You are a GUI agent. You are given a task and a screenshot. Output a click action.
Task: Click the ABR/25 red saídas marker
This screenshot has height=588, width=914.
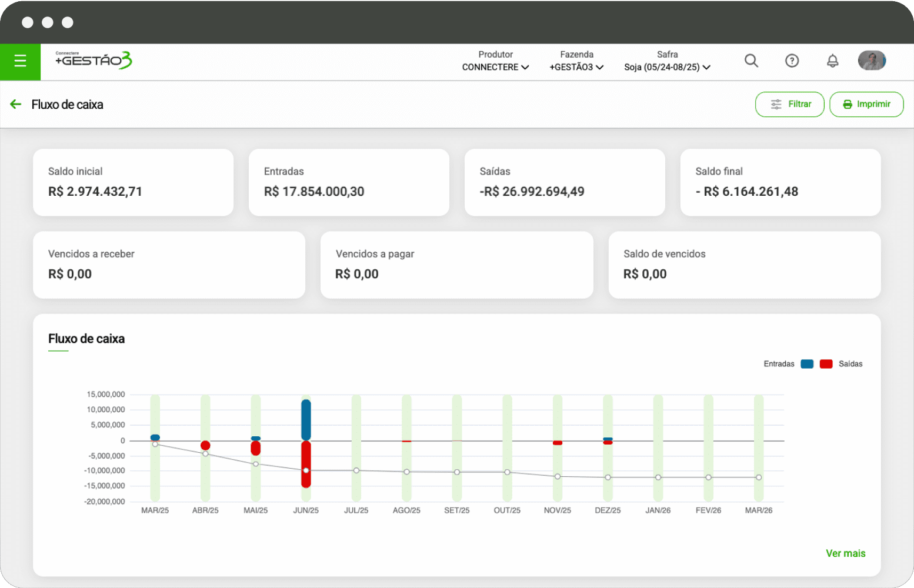tap(205, 446)
